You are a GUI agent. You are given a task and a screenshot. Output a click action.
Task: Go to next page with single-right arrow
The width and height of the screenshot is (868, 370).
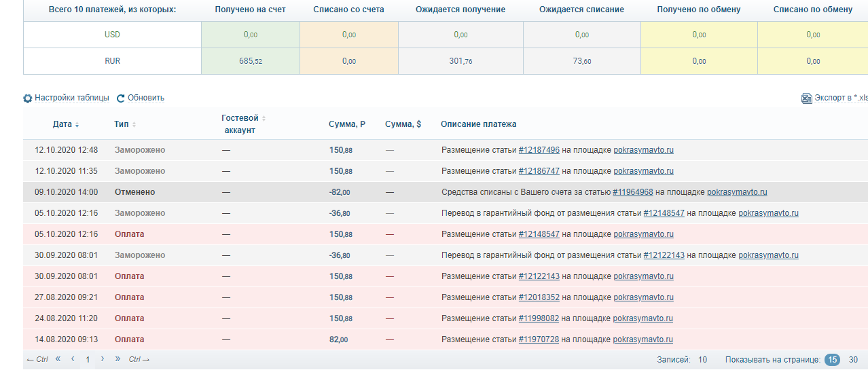[x=103, y=358]
